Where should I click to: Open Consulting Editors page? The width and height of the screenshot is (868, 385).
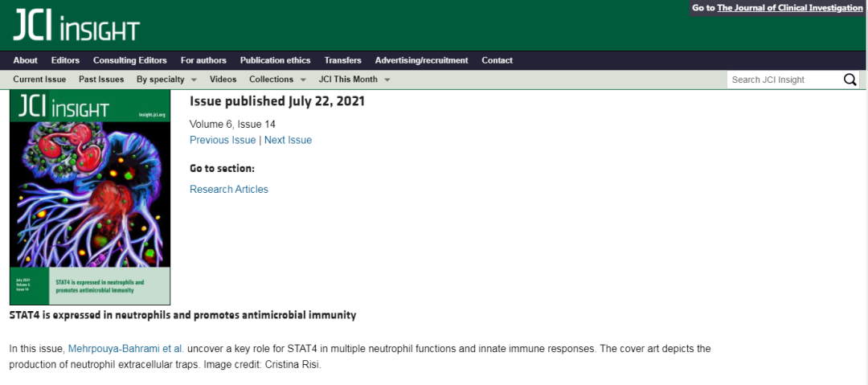point(130,60)
